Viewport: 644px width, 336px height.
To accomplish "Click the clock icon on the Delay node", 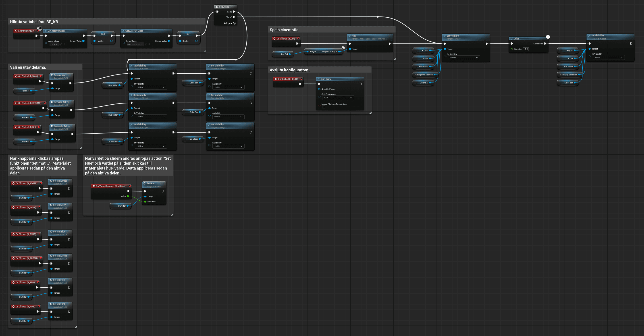I will [548, 37].
